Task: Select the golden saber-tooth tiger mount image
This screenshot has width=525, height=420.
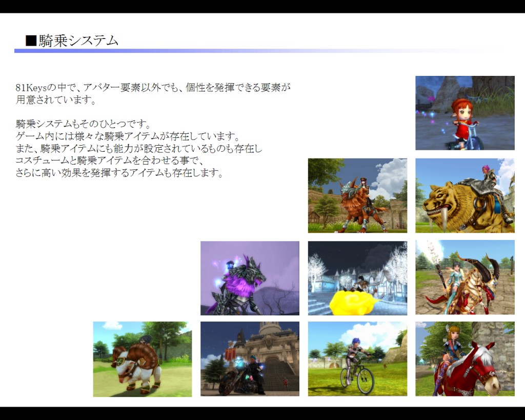Action: (x=465, y=195)
